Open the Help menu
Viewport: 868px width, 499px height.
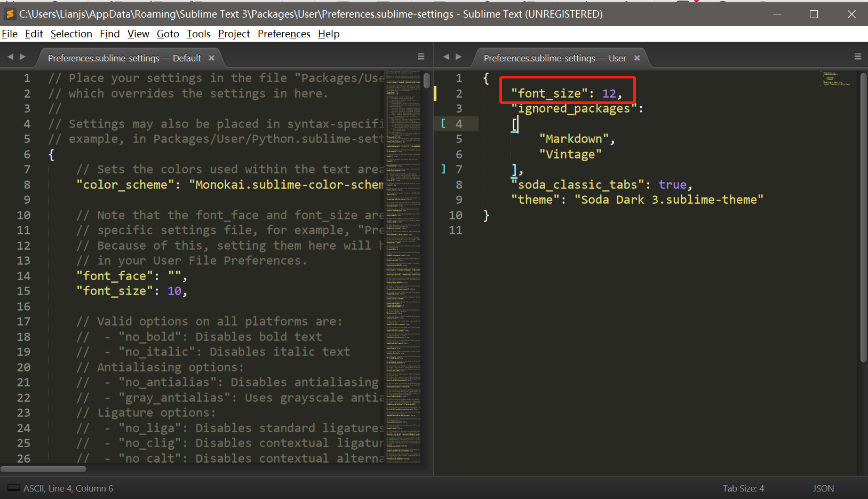[x=329, y=34]
